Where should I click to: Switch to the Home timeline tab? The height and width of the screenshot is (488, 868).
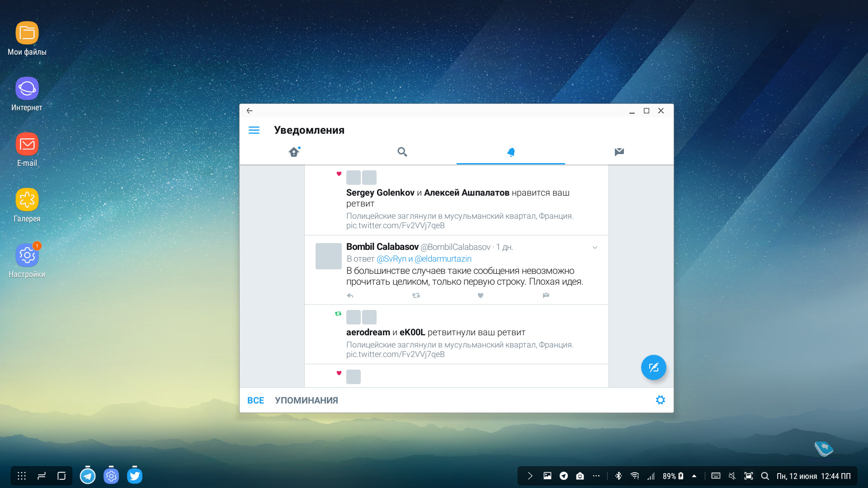294,152
